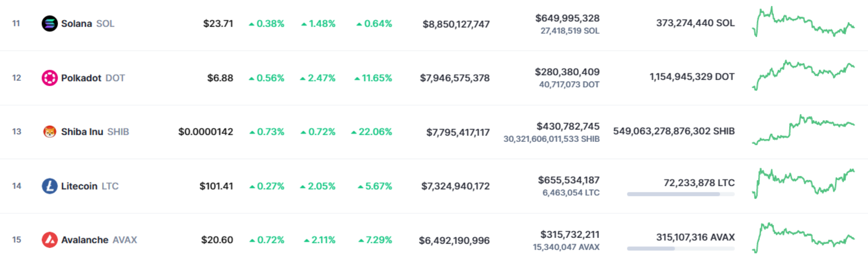Open Litecoin's 7-day sparkline chart

click(x=803, y=183)
